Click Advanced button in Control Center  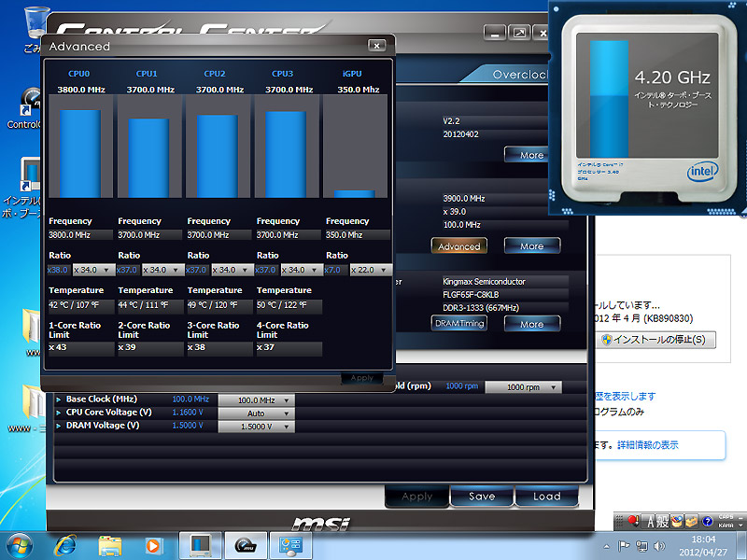click(459, 246)
